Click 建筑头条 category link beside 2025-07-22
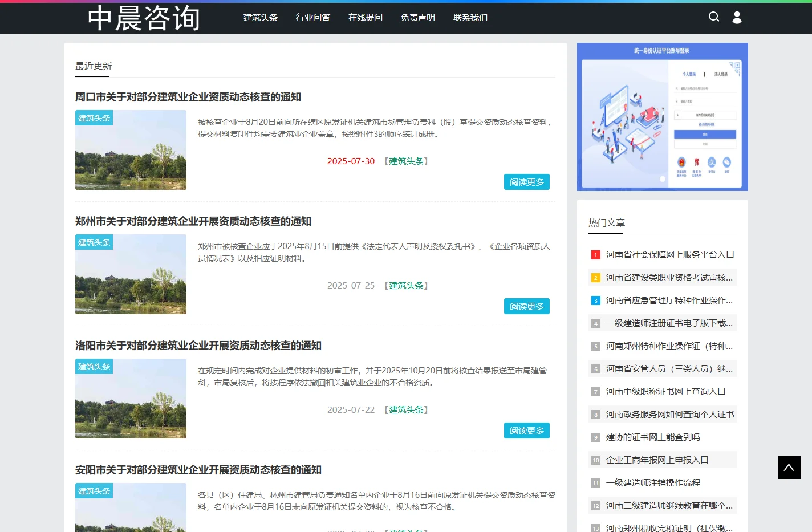812x532 pixels. (x=406, y=410)
